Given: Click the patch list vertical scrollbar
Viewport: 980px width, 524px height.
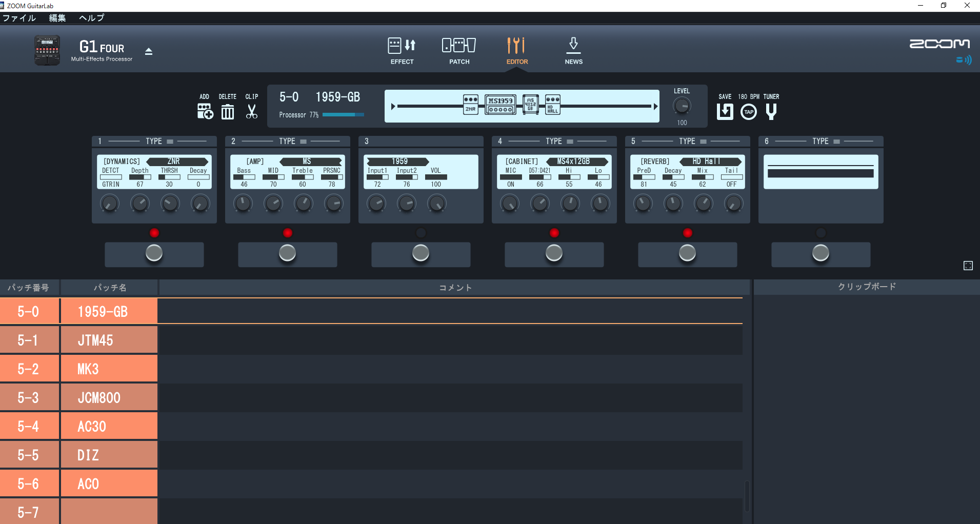Looking at the screenshot, I should point(747,496).
